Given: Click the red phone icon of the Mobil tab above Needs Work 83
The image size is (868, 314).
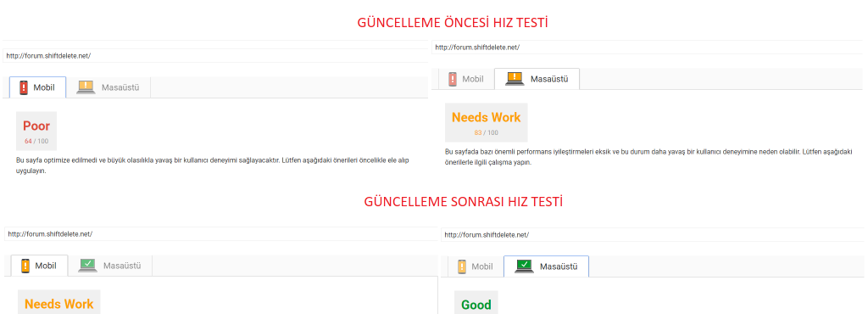Looking at the screenshot, I should [453, 79].
